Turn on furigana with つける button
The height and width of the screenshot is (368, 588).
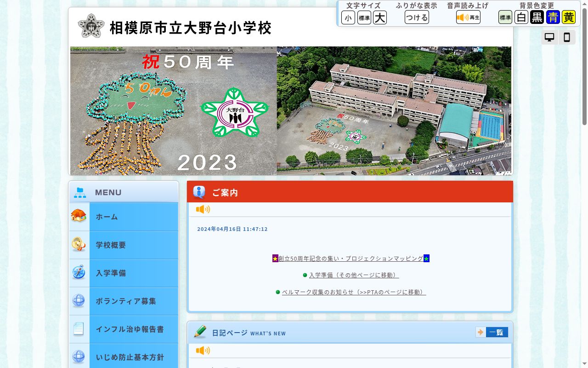(417, 17)
